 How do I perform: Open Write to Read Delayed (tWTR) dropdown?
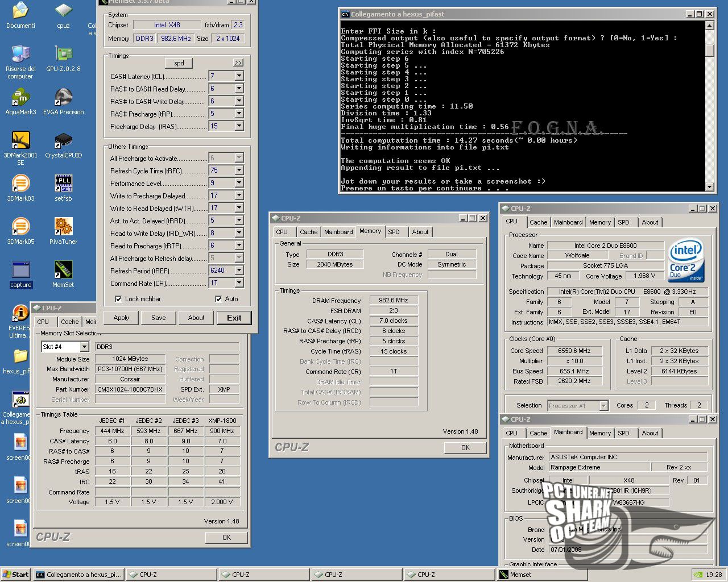pos(239,208)
